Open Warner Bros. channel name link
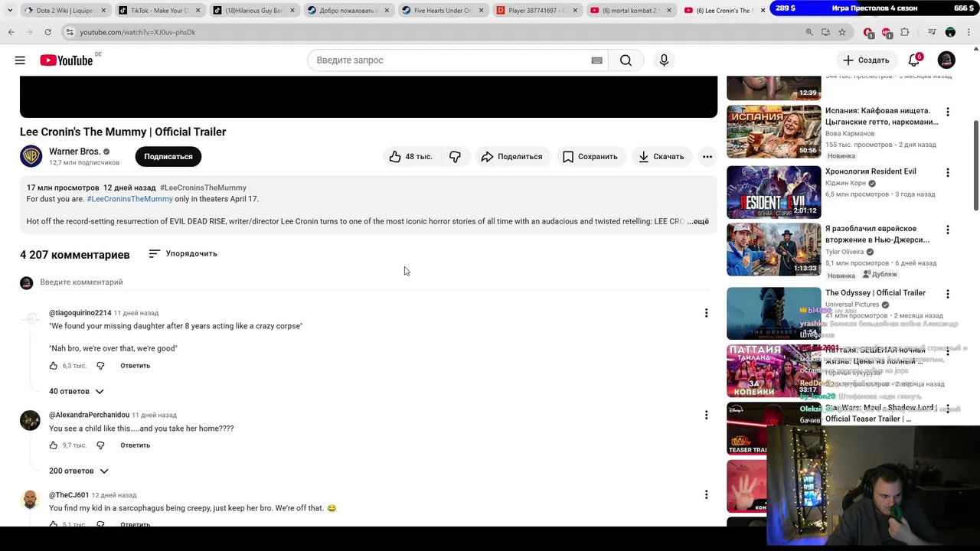Viewport: 980px width, 551px height. point(74,152)
